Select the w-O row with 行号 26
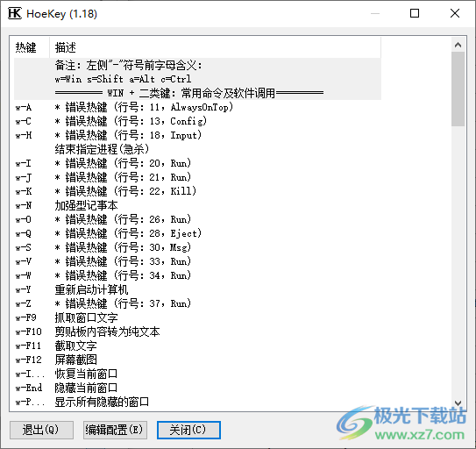 tap(197, 219)
